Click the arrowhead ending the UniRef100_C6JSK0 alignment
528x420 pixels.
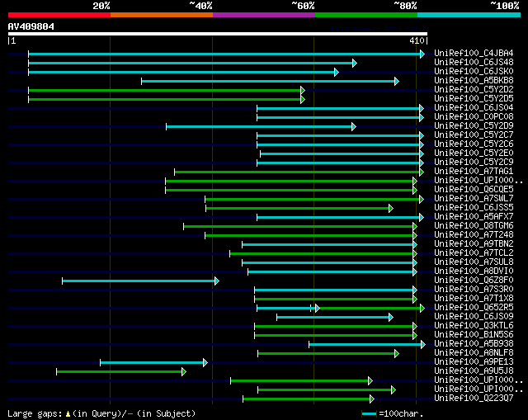[336, 72]
